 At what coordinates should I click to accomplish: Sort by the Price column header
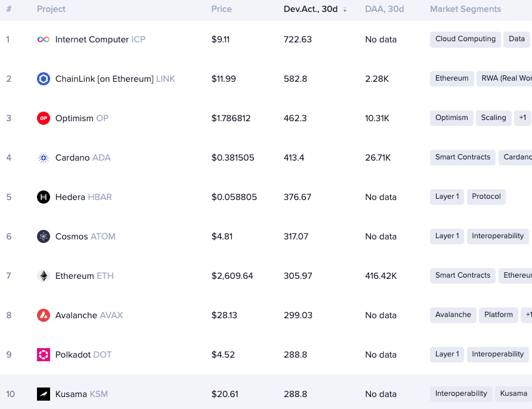tap(221, 9)
